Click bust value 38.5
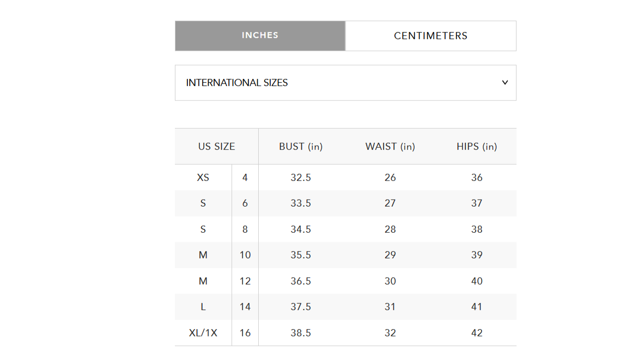 [x=301, y=333]
